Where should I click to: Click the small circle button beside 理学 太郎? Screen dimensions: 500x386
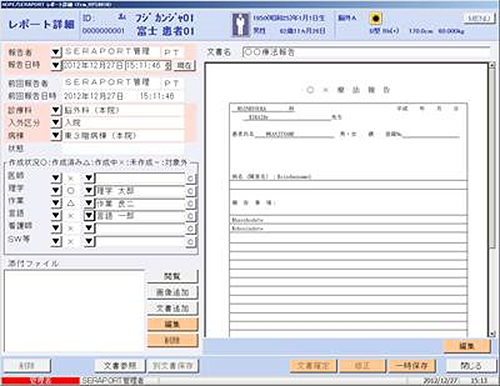coord(190,191)
